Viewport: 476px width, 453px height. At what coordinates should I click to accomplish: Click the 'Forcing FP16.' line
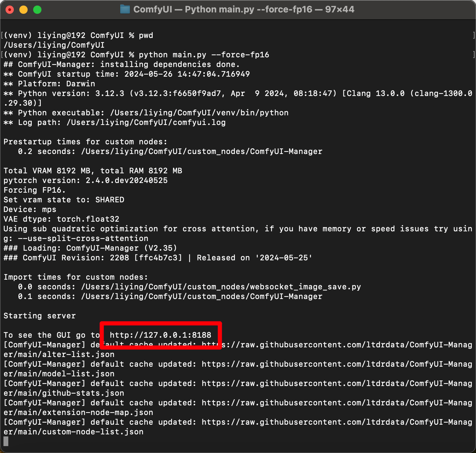tap(35, 190)
